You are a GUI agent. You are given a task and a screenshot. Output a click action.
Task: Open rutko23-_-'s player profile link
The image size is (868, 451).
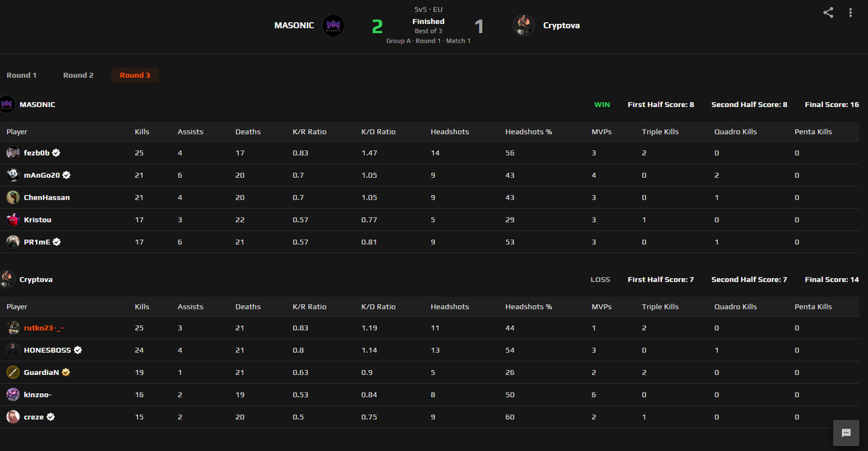(44, 328)
